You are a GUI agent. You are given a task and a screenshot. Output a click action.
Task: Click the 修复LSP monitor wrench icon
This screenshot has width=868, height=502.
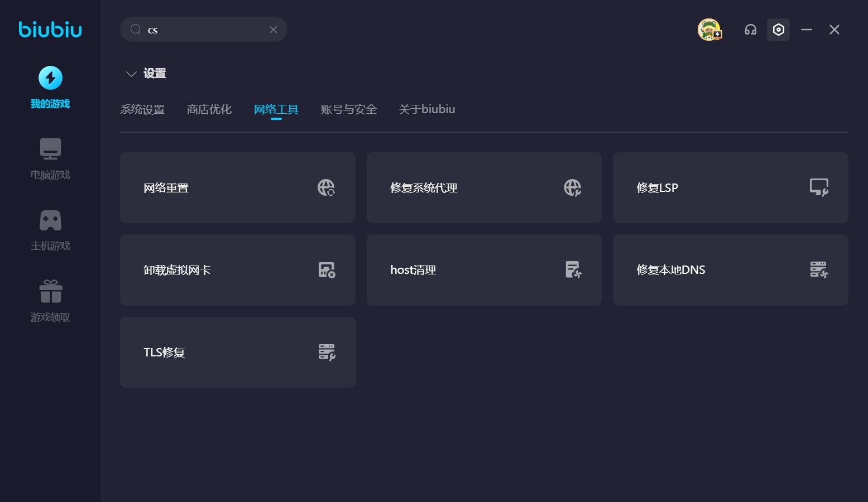click(x=819, y=187)
